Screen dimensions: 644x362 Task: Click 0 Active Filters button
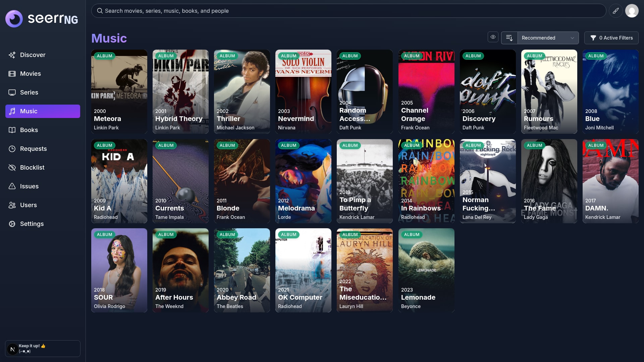point(611,38)
